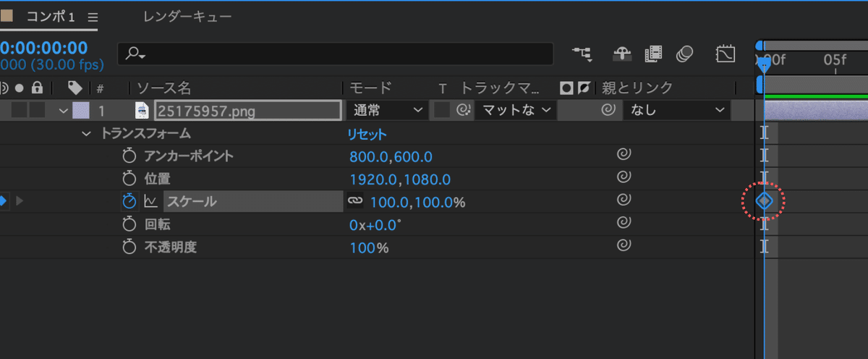Screen dimensions: 868x359
Task: Toggle the Scale stopwatch off
Action: [129, 201]
